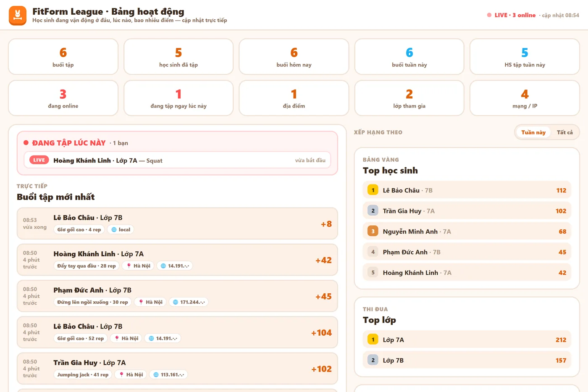Click pin icon in the Jumping jack row
This screenshot has height=392, width=588.
coord(121,375)
